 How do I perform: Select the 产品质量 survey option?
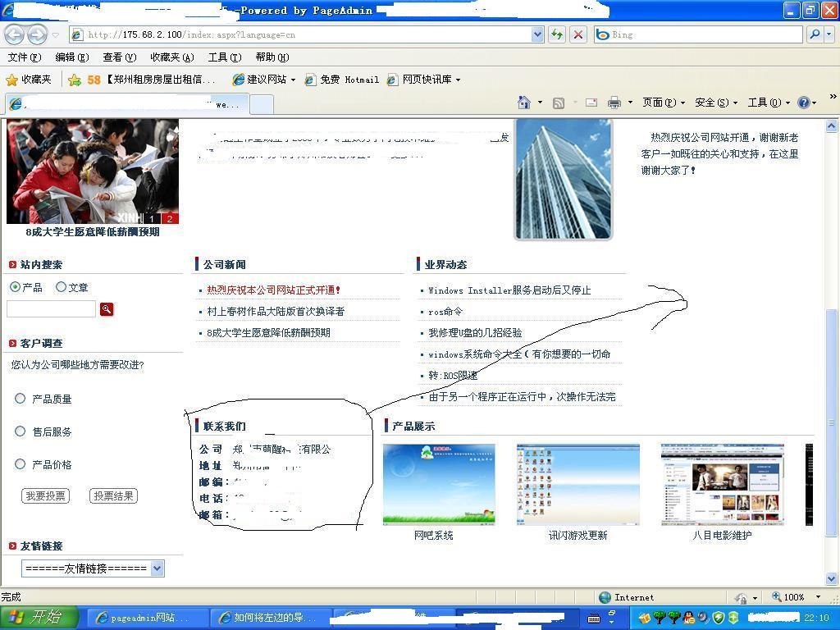tap(21, 399)
